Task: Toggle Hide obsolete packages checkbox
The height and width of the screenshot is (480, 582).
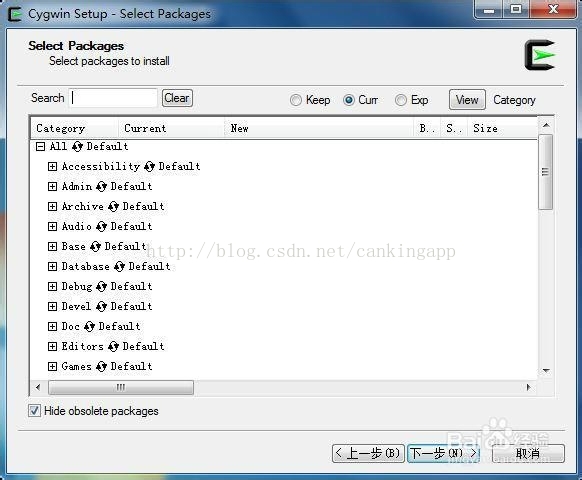Action: (x=35, y=411)
